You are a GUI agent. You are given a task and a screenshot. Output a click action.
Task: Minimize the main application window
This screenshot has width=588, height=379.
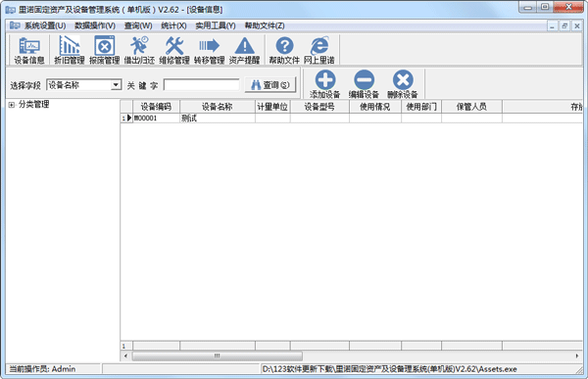pos(528,7)
